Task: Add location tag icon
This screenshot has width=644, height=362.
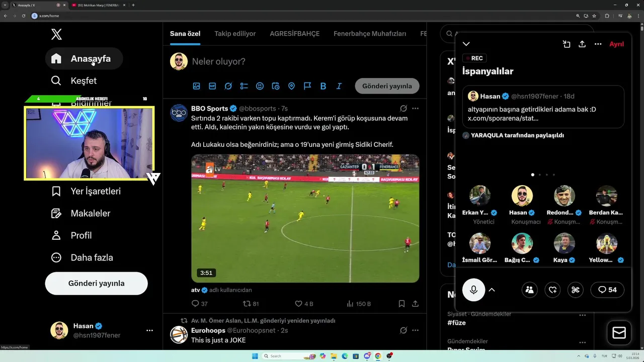Action: (x=291, y=86)
